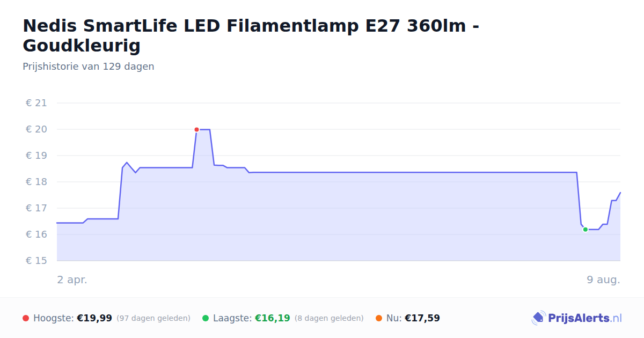Click the 8 dagen geleden note
The height and width of the screenshot is (338, 644).
tap(329, 318)
